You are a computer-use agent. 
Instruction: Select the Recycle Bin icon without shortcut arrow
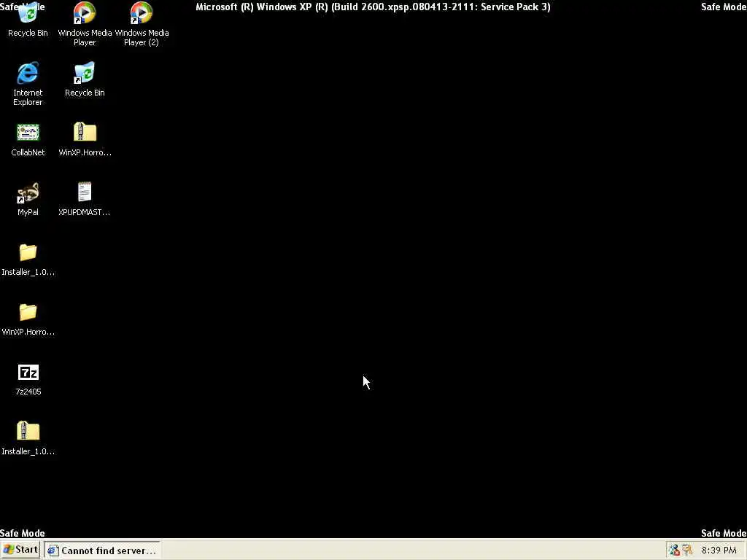point(28,20)
